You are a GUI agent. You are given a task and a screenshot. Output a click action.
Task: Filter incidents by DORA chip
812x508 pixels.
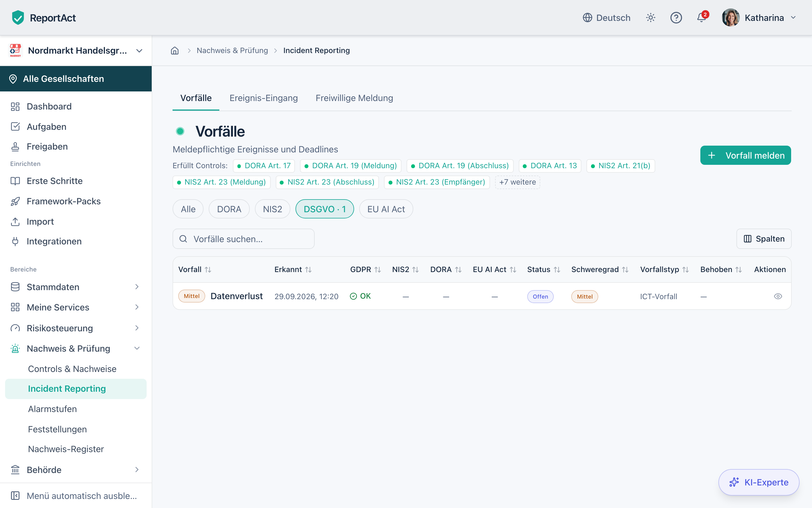click(229, 209)
